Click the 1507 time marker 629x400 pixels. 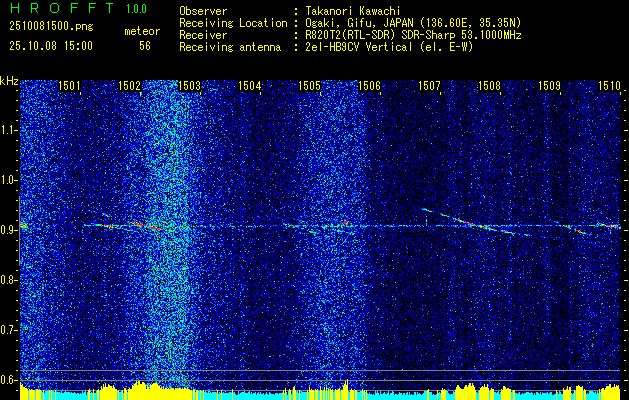(429, 85)
